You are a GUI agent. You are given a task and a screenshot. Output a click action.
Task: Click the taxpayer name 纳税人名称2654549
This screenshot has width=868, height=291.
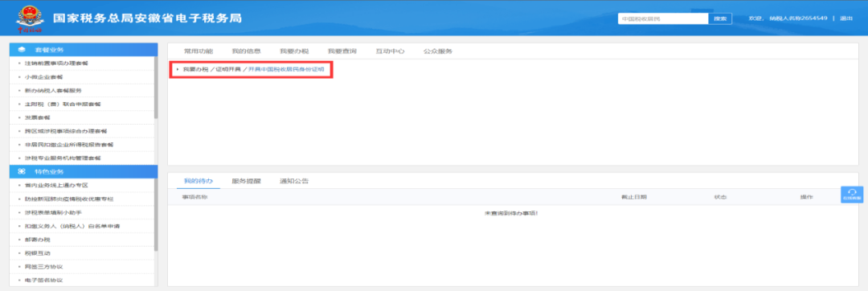pos(798,18)
